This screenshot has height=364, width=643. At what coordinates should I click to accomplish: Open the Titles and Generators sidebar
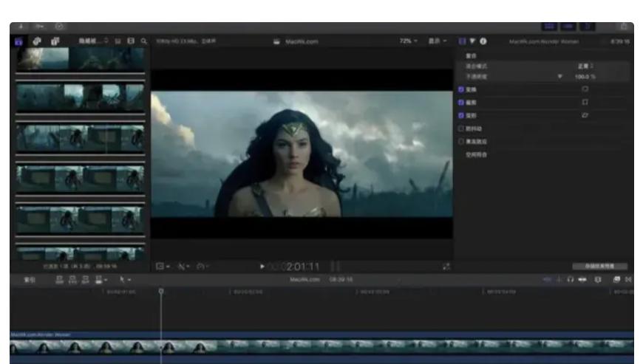(x=55, y=41)
